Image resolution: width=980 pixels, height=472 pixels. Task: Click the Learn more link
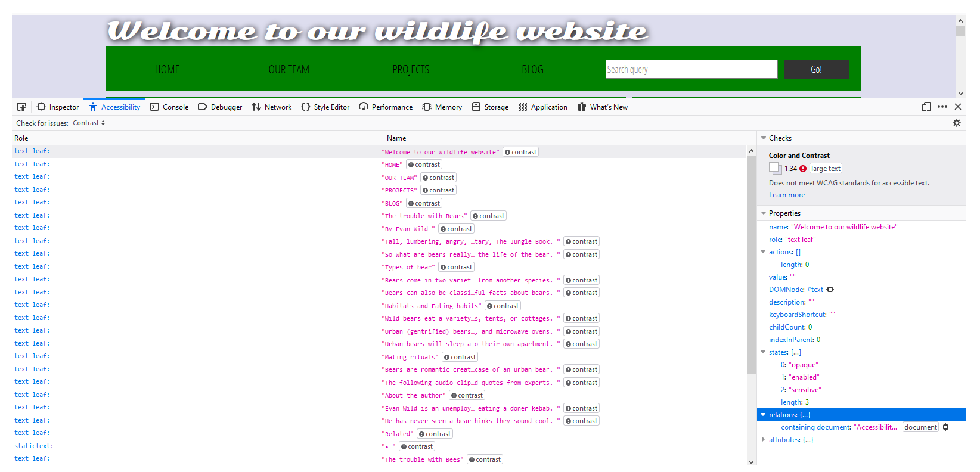point(786,195)
